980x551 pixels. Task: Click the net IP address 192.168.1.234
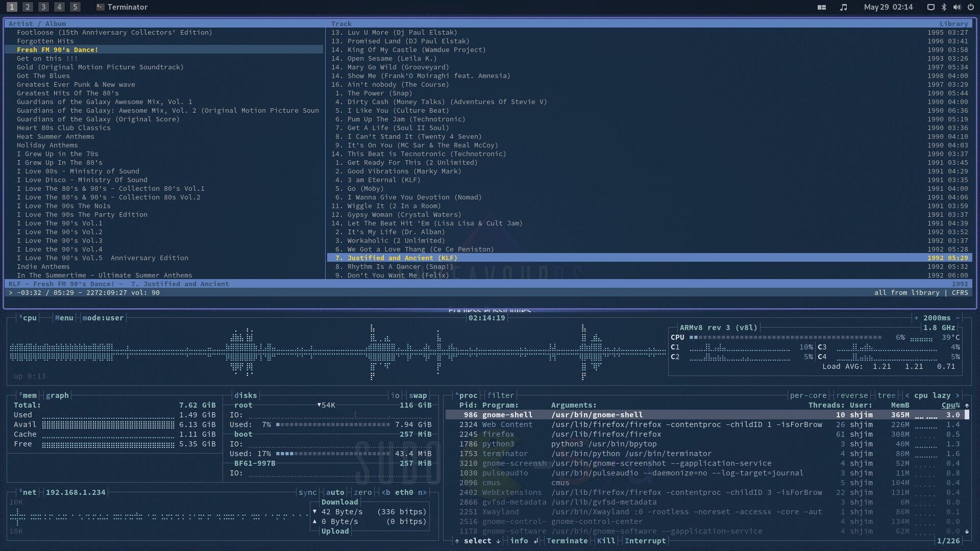click(76, 492)
